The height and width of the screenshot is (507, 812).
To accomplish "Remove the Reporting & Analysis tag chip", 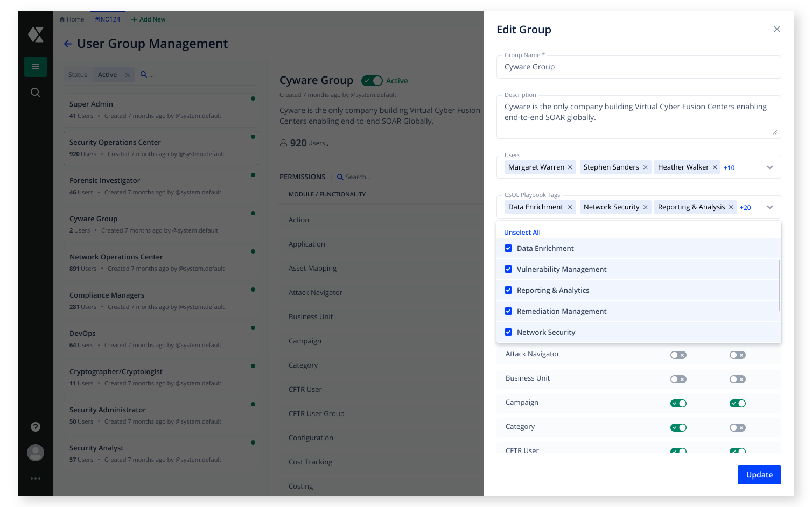I will (x=731, y=207).
